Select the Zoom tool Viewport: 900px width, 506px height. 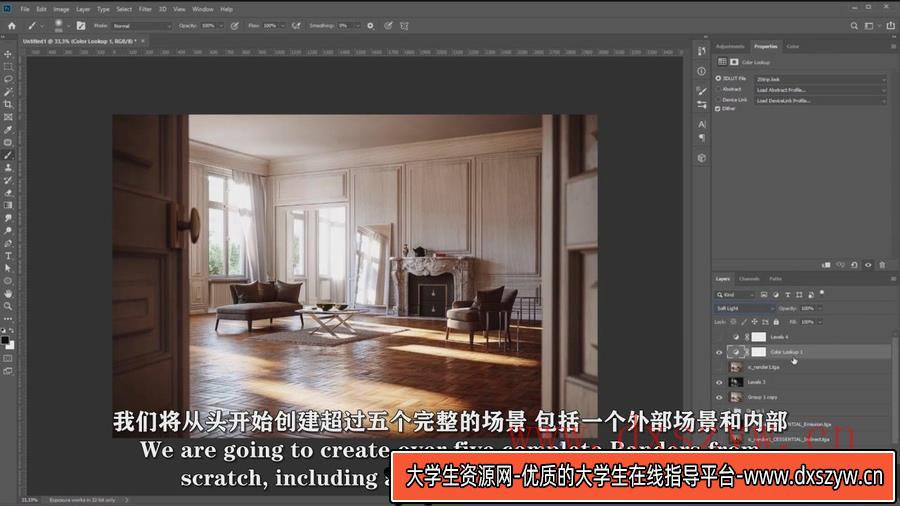(8, 306)
